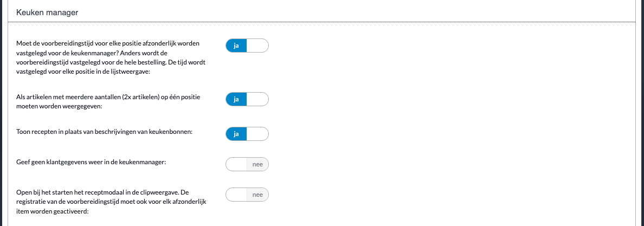Click the 'Toon recepten in plaats van' label

coord(105,133)
